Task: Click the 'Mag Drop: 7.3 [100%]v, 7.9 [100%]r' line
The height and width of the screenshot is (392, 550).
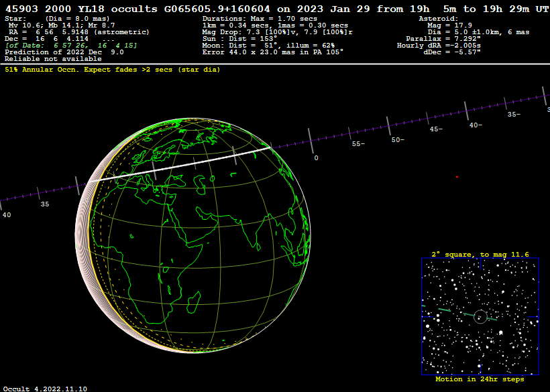Action: (x=278, y=32)
